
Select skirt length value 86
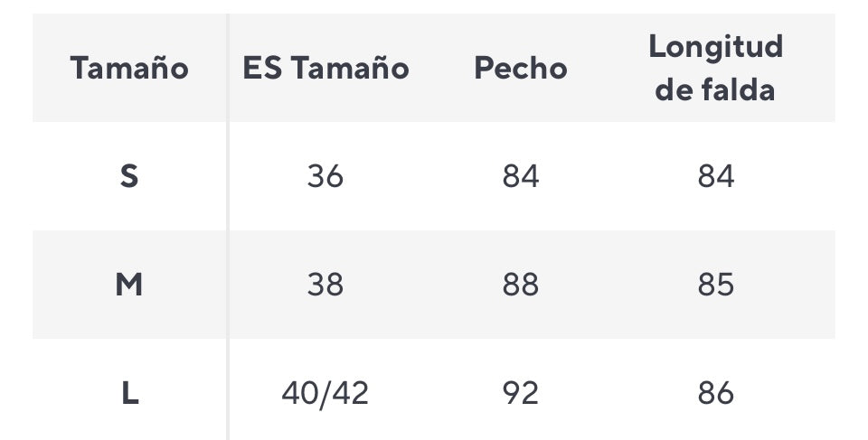(716, 394)
